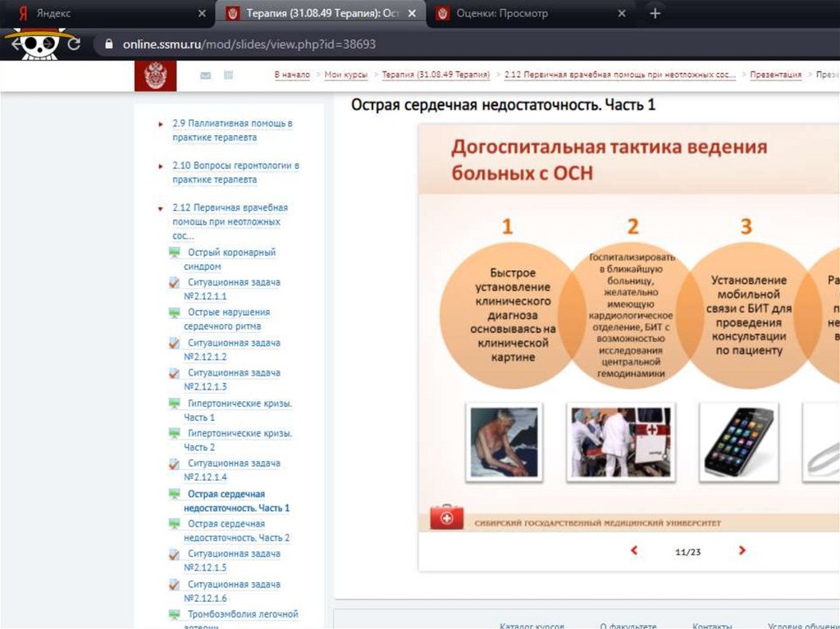Click task icon beside Ситуационная задача №2.12.1.5
Screen dimensions: 840x629
point(175,554)
